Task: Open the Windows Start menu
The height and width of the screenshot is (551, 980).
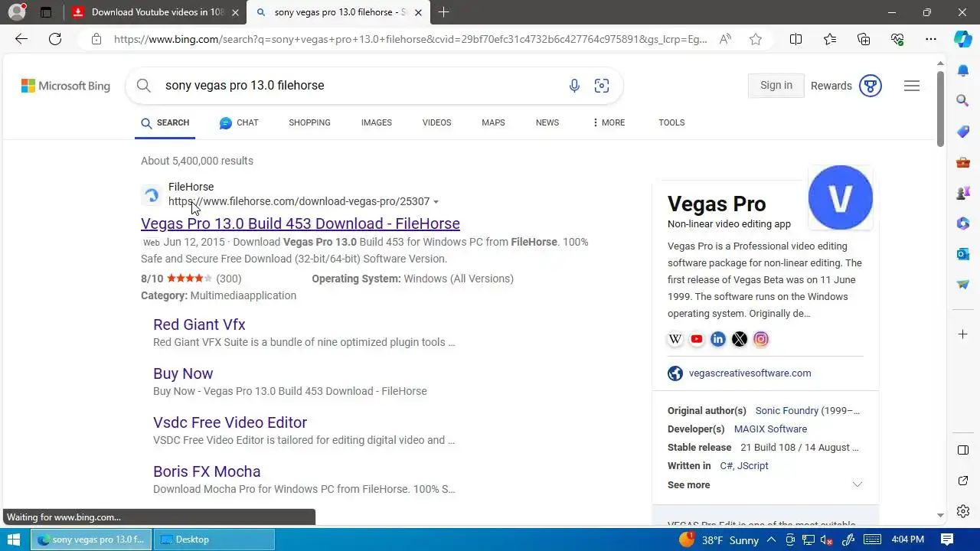Action: click(14, 540)
